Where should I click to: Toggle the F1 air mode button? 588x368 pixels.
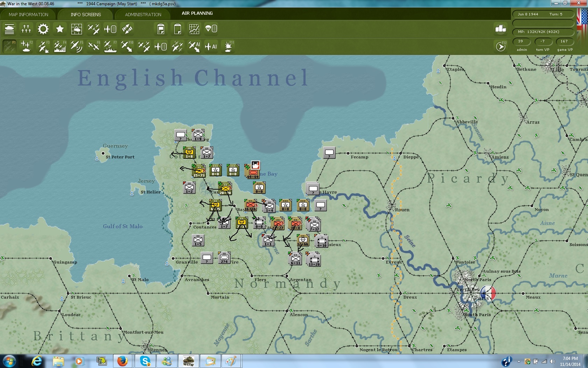tap(9, 46)
